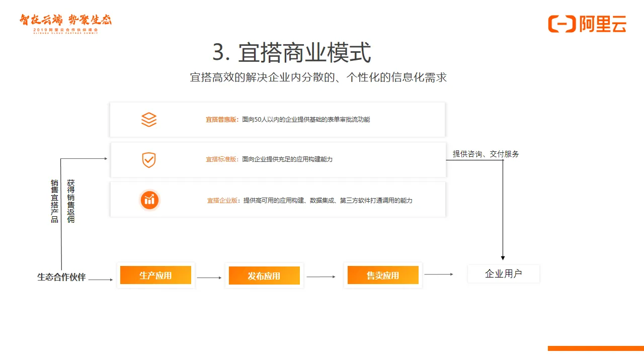Select the 发布应用 orange button
This screenshot has width=644, height=362.
(x=264, y=276)
